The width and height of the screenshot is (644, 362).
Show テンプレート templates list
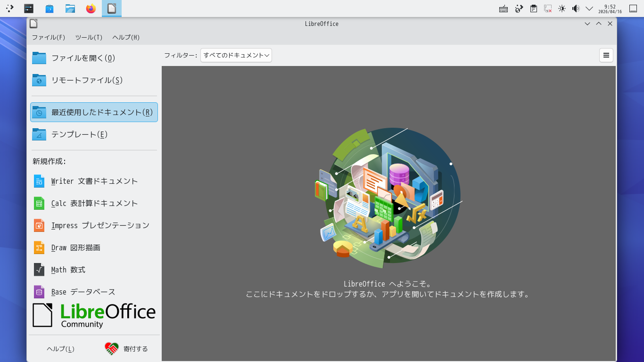pos(94,134)
